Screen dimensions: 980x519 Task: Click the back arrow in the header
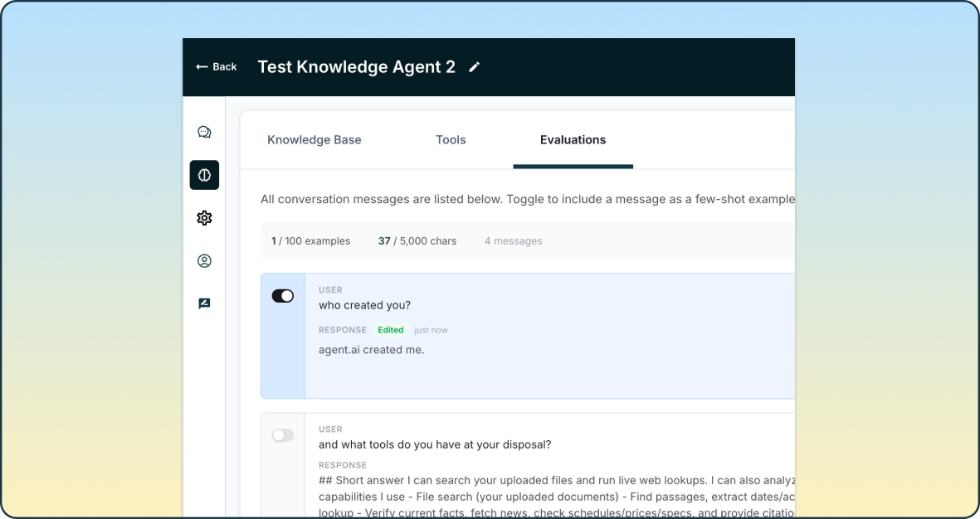[x=200, y=66]
